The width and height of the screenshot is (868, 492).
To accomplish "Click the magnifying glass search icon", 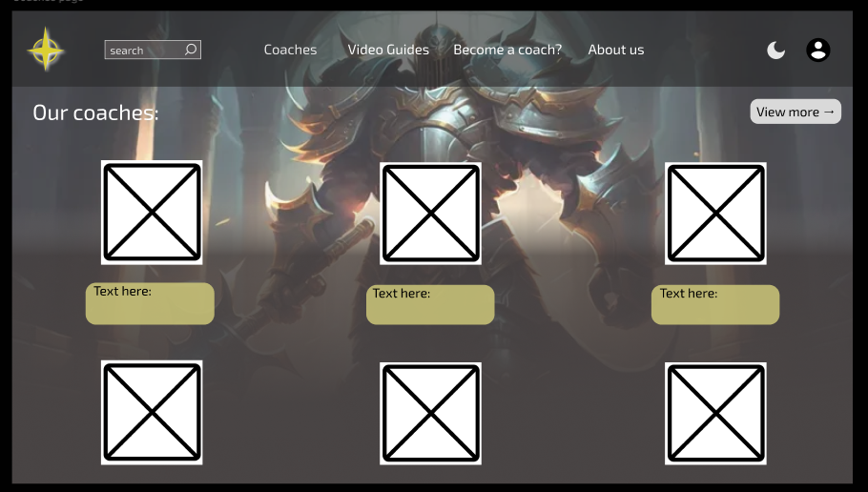I will 191,50.
